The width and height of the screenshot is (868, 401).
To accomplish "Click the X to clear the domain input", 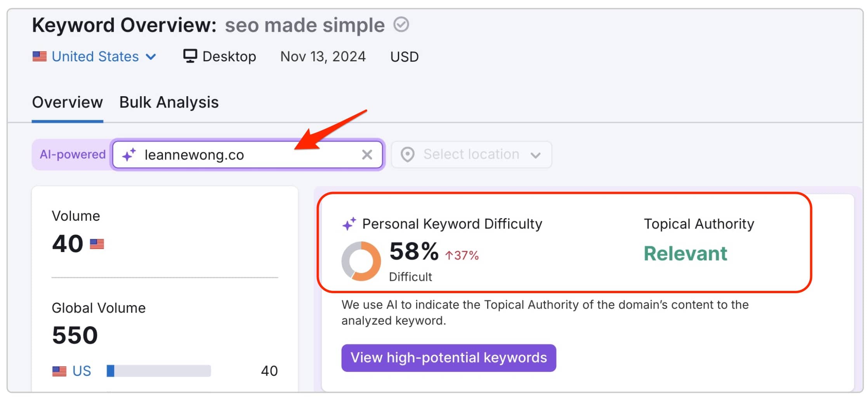I will pyautogui.click(x=366, y=154).
